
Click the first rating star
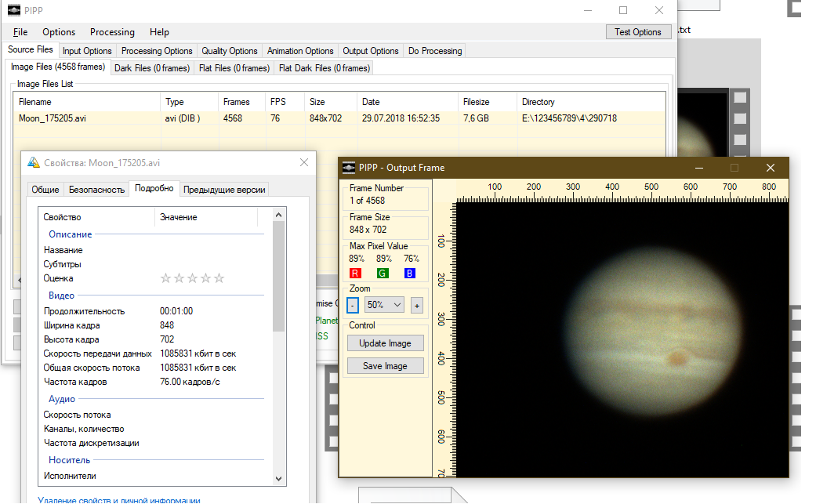tap(165, 278)
